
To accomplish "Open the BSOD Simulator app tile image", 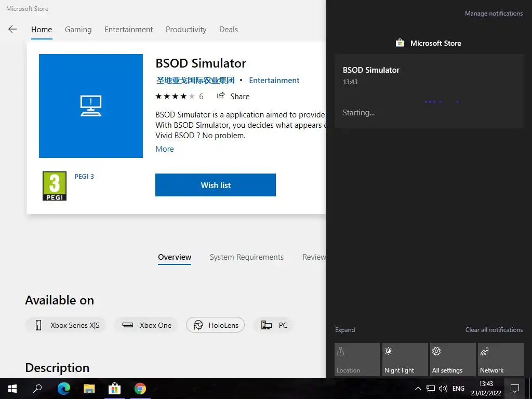I will click(x=91, y=106).
